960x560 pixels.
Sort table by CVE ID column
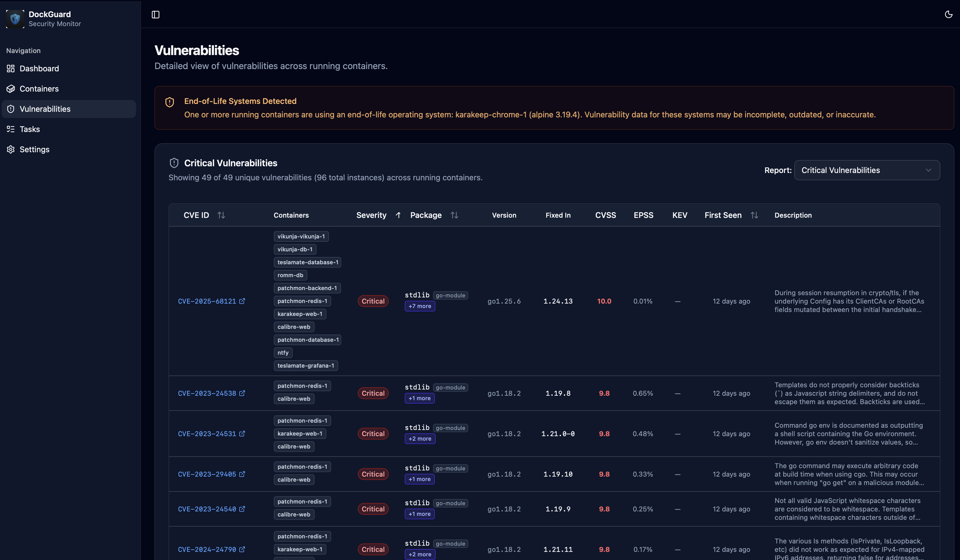[221, 215]
